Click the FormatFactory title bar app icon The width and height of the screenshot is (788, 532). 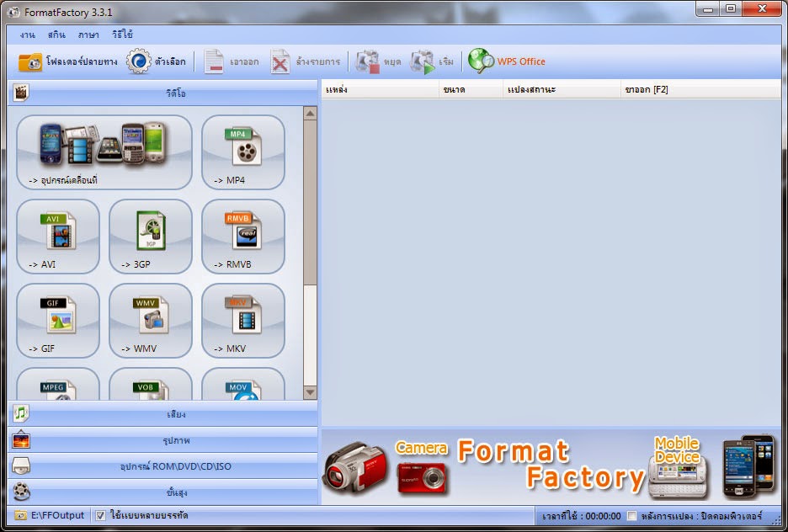point(13,12)
